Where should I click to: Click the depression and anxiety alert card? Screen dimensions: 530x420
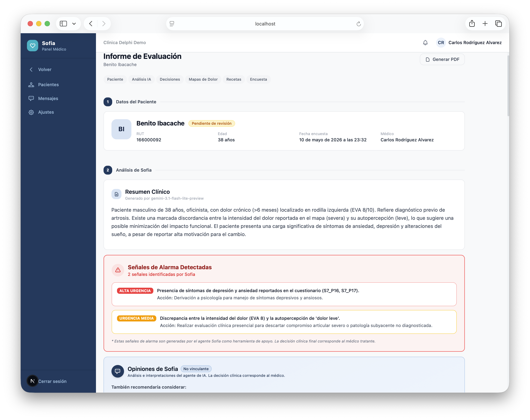(x=284, y=294)
